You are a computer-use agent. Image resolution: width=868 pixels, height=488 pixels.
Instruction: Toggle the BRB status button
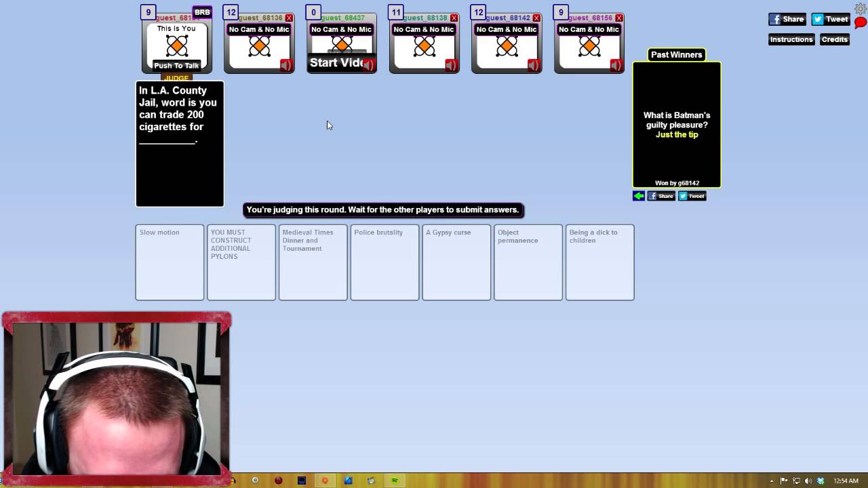pos(202,12)
